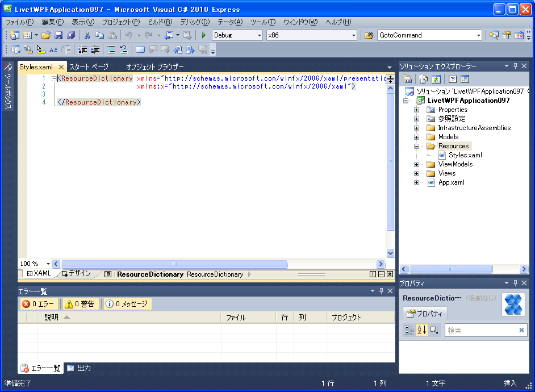Start debugging with the green play icon
Image resolution: width=535 pixels, height=392 pixels.
(x=204, y=35)
